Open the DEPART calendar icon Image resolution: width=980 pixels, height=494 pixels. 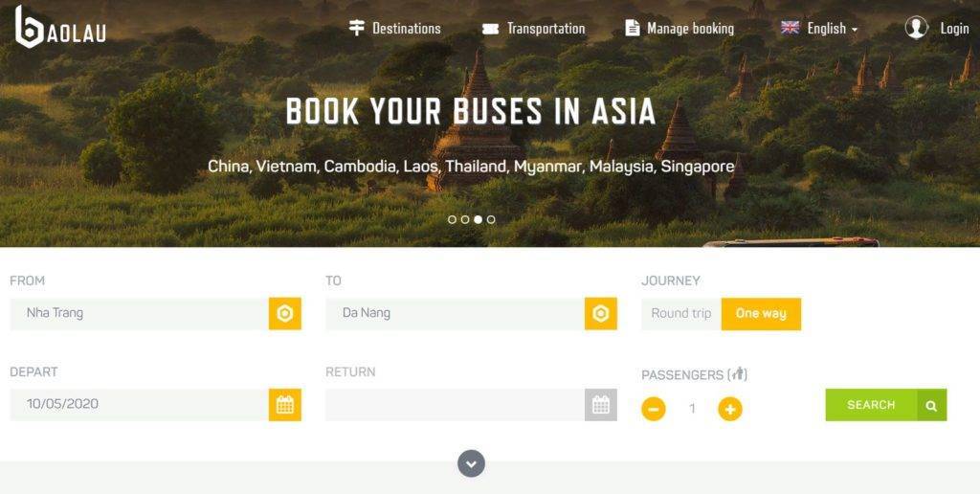285,405
